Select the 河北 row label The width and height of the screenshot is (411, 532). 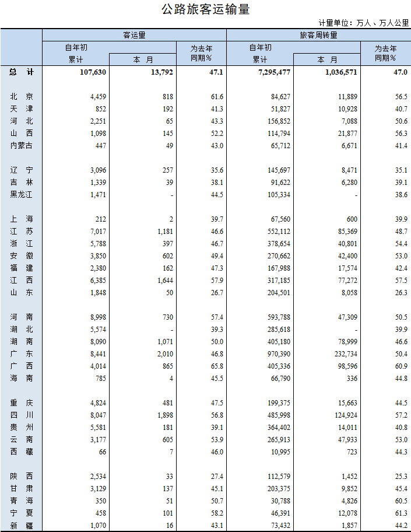click(x=22, y=121)
